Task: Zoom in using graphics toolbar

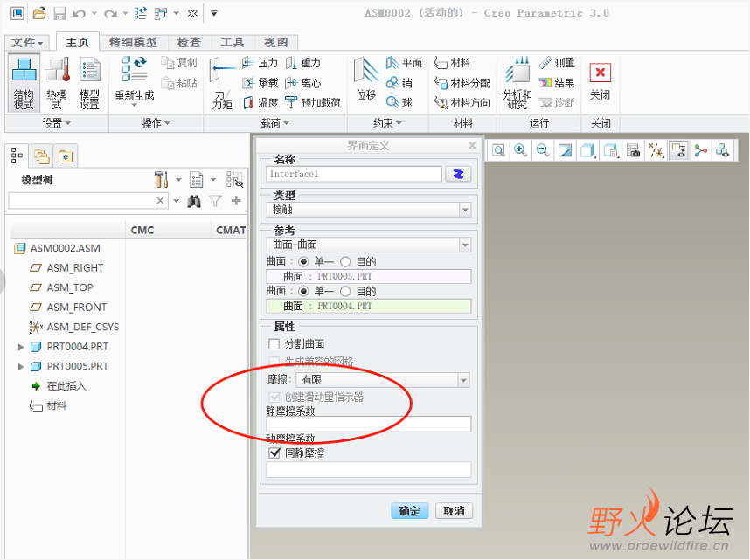Action: click(520, 150)
